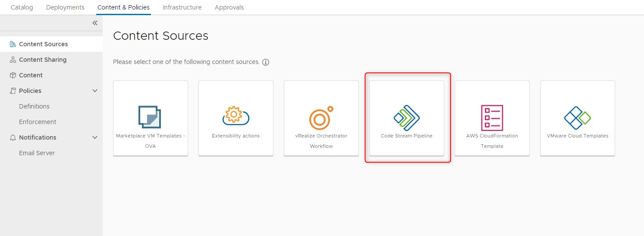Open policy Definitions in sidebar

34,106
